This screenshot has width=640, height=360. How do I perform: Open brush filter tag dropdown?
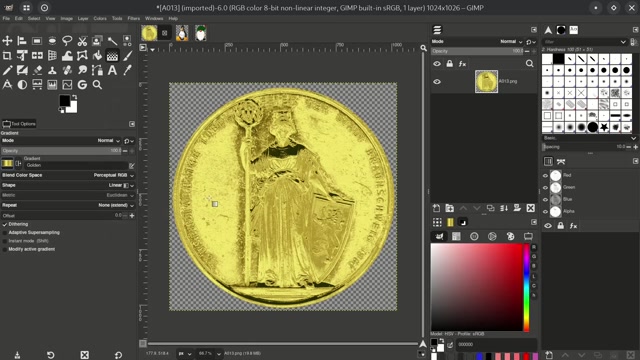623,42
